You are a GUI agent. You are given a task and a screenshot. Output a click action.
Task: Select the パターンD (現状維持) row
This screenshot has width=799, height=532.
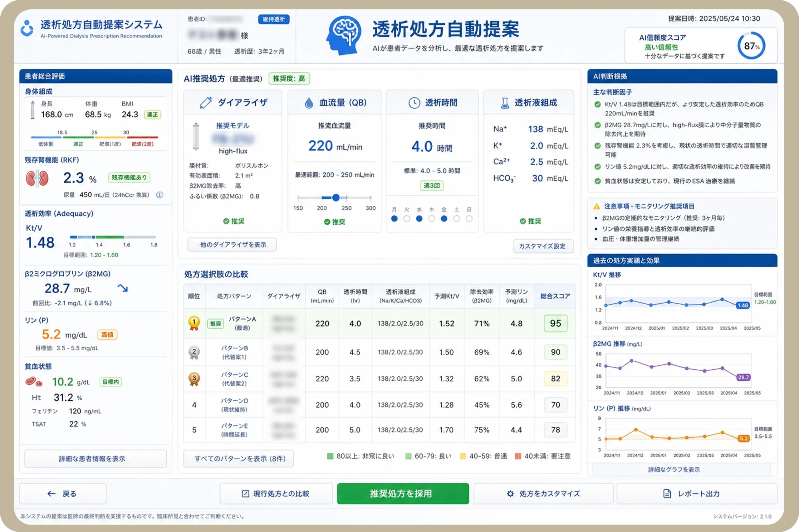point(379,405)
